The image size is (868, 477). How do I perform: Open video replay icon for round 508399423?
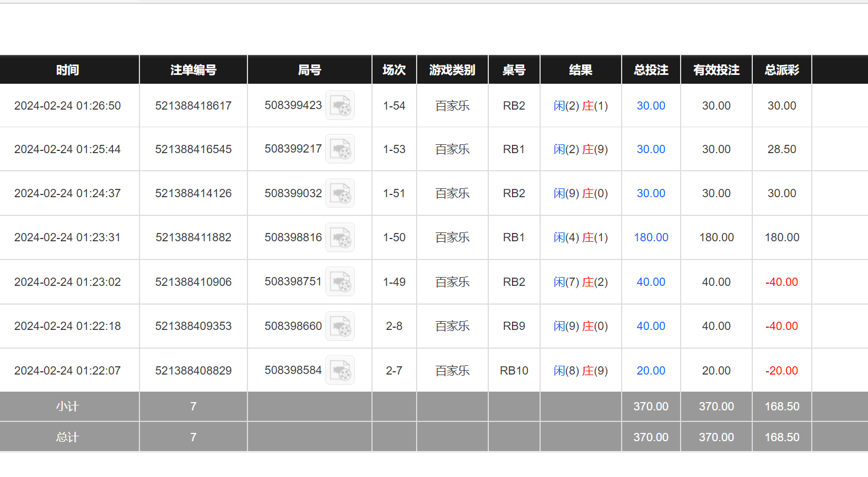pos(340,105)
